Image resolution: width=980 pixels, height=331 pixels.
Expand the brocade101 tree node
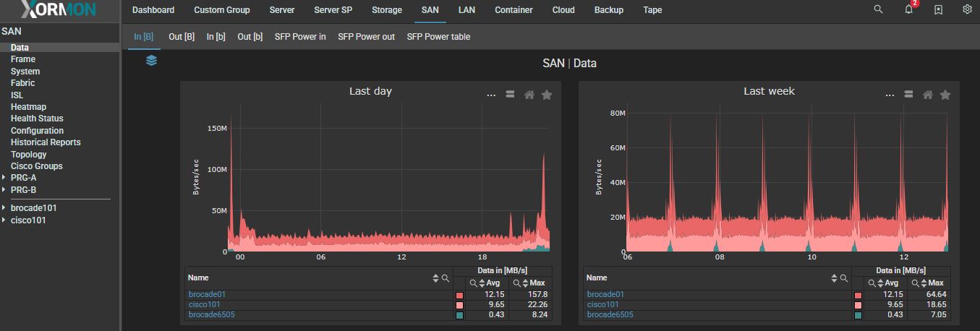pos(4,208)
